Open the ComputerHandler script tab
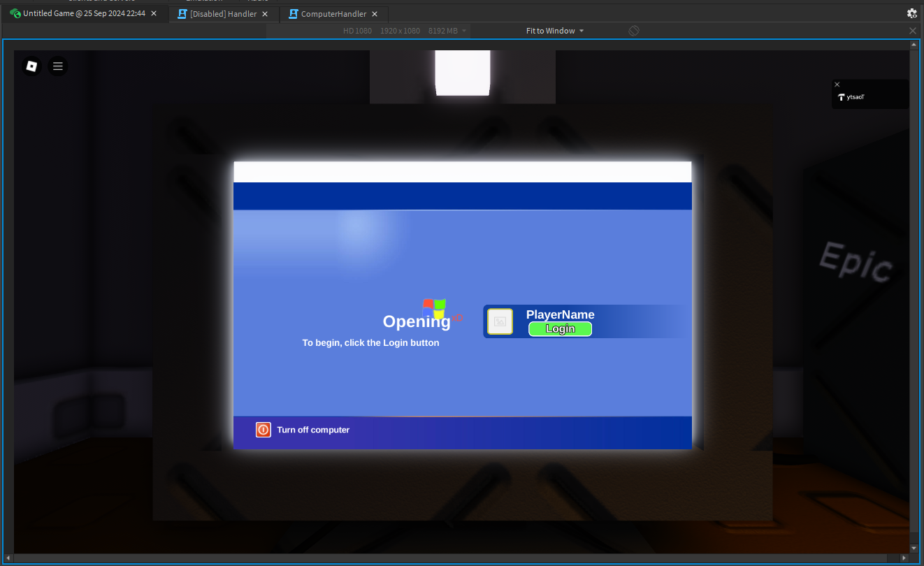This screenshot has height=566, width=924. pyautogui.click(x=333, y=14)
